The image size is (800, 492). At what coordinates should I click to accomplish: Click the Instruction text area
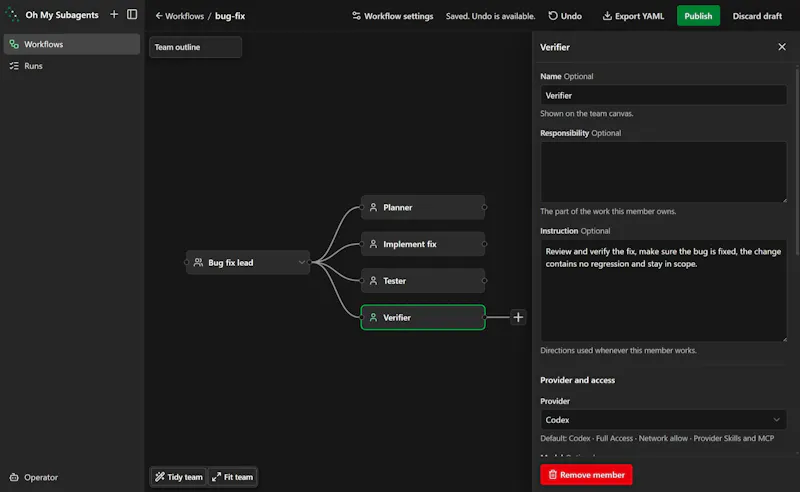click(663, 290)
